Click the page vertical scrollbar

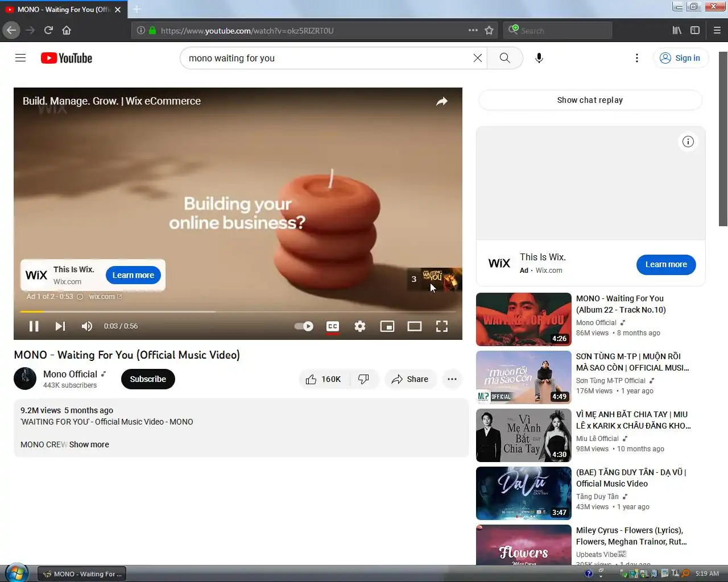pyautogui.click(x=723, y=139)
